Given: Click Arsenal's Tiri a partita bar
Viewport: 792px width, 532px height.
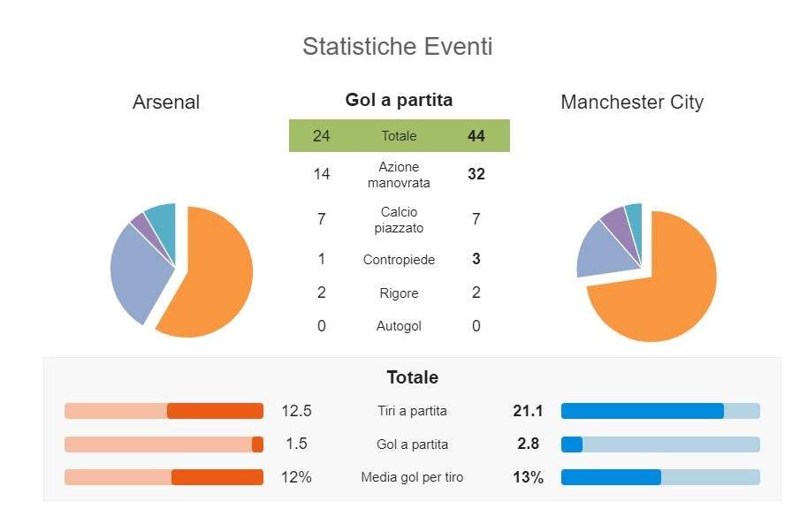Looking at the screenshot, I should [x=164, y=411].
